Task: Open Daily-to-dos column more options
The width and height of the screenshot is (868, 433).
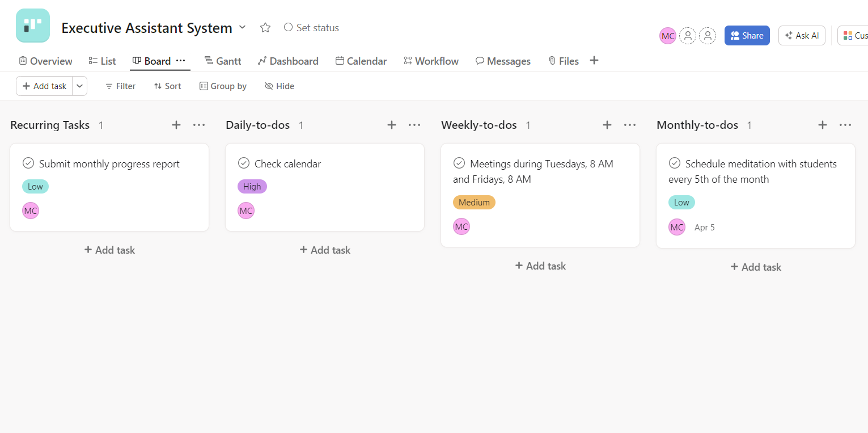Action: (x=414, y=125)
